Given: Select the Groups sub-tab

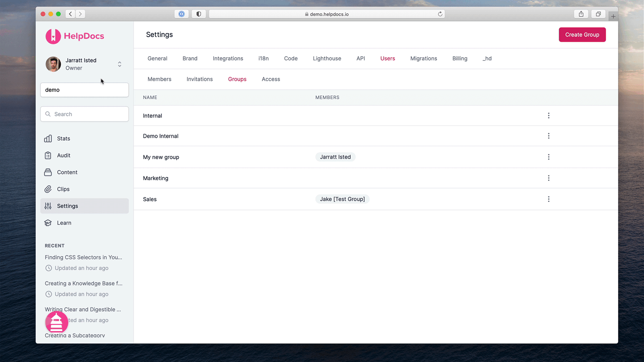Looking at the screenshot, I should pos(237,79).
